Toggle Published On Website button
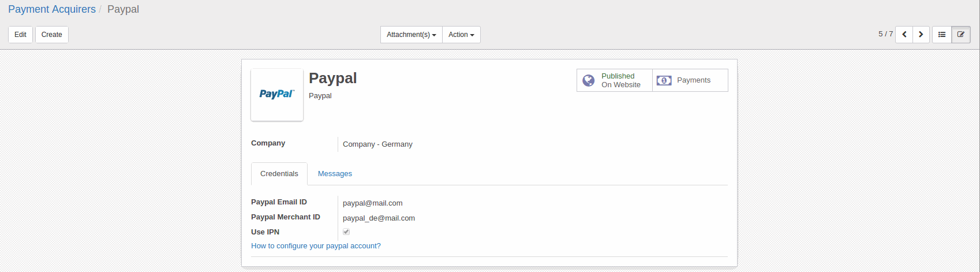This screenshot has width=980, height=272. [615, 80]
